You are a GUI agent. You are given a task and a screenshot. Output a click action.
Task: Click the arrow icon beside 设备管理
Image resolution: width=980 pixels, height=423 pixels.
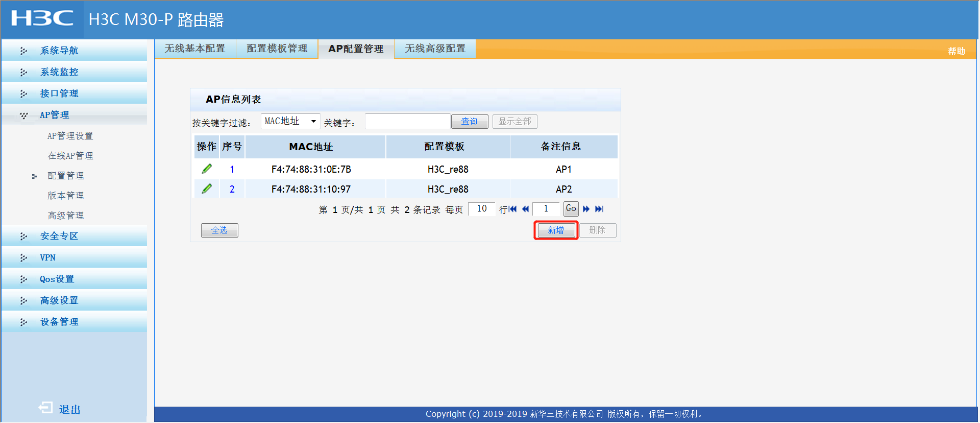pyautogui.click(x=23, y=322)
